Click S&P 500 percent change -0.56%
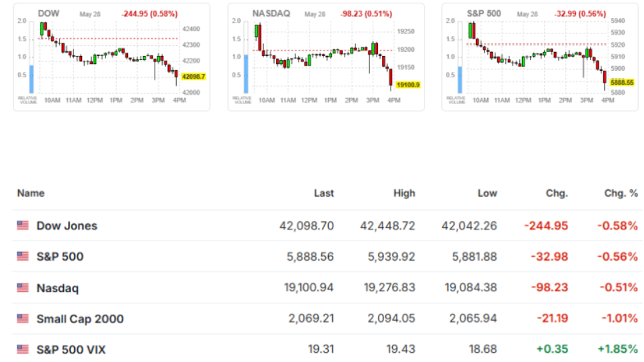 617,257
